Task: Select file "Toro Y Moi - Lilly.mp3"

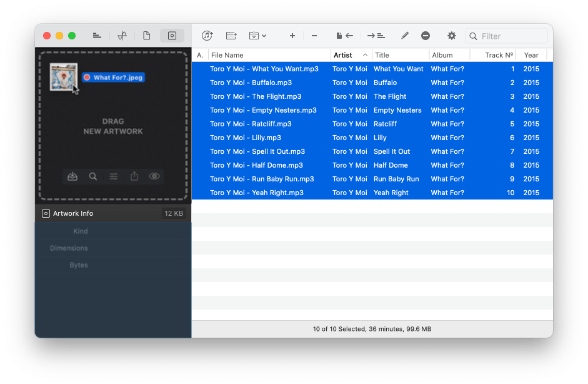Action: pos(245,138)
